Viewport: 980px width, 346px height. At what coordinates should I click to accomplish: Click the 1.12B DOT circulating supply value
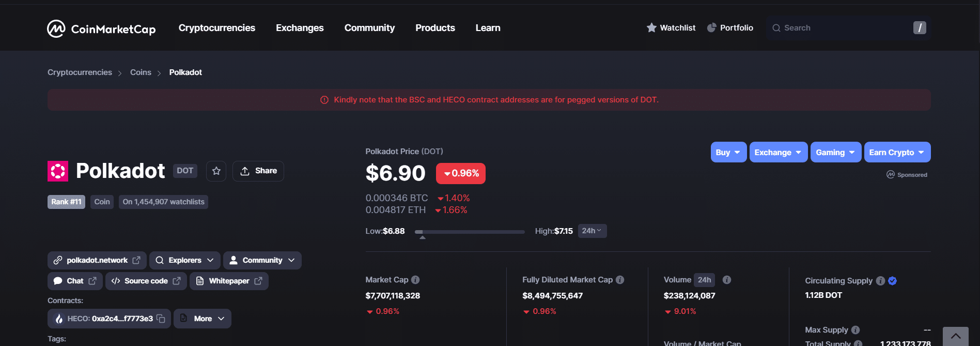823,295
